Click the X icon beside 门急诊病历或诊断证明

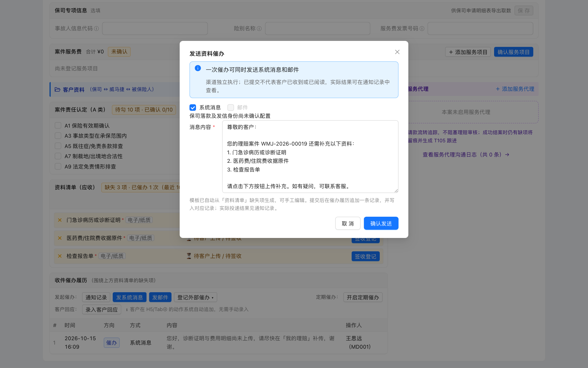pos(60,220)
